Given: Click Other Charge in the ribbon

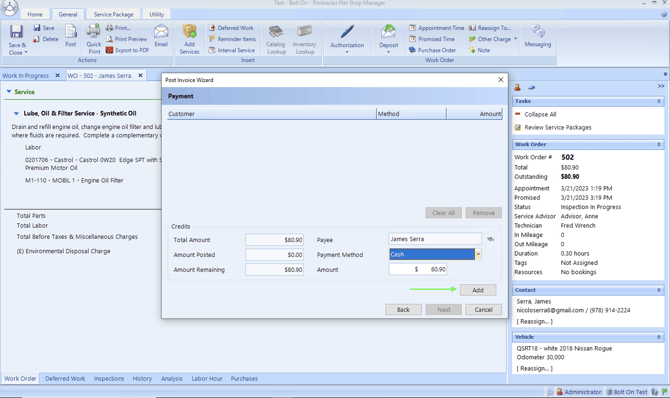Looking at the screenshot, I should [x=490, y=39].
